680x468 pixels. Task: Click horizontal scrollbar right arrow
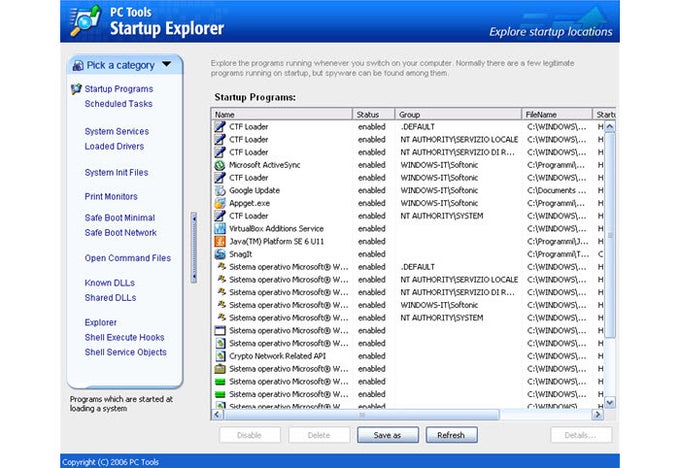coord(598,415)
